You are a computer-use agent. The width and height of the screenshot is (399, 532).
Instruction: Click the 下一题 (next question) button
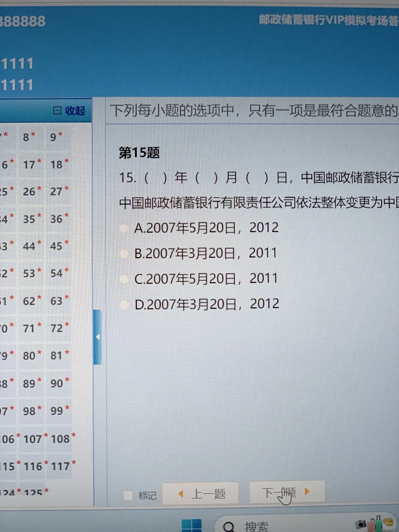(x=286, y=492)
